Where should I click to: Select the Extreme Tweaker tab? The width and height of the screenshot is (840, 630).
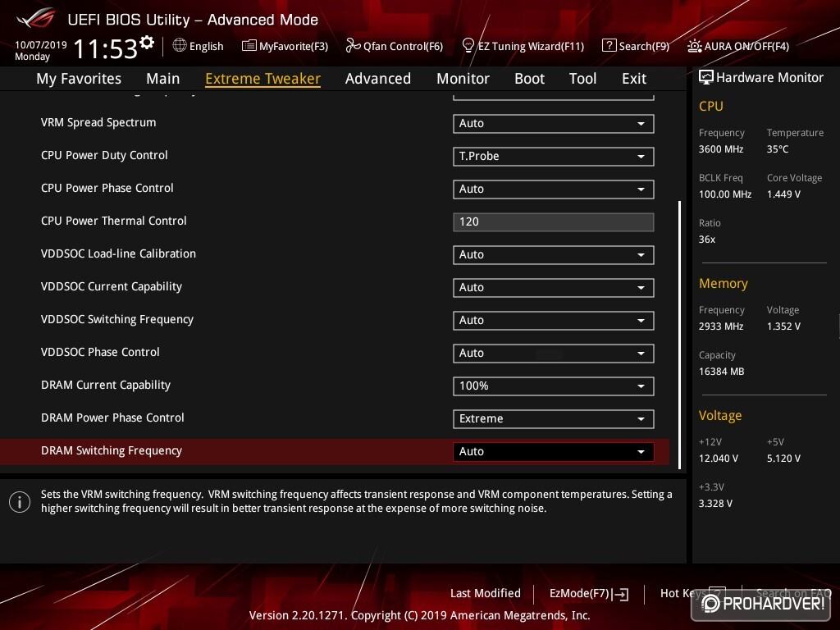pos(263,79)
